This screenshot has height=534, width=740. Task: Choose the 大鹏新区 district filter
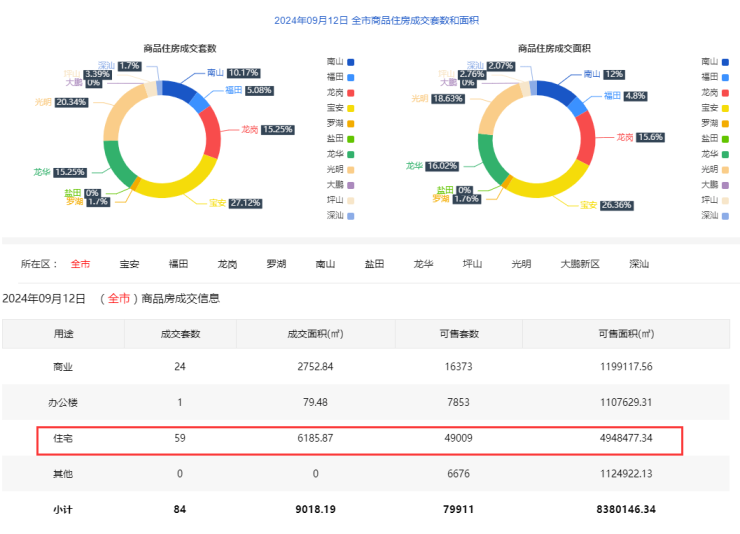(x=579, y=264)
